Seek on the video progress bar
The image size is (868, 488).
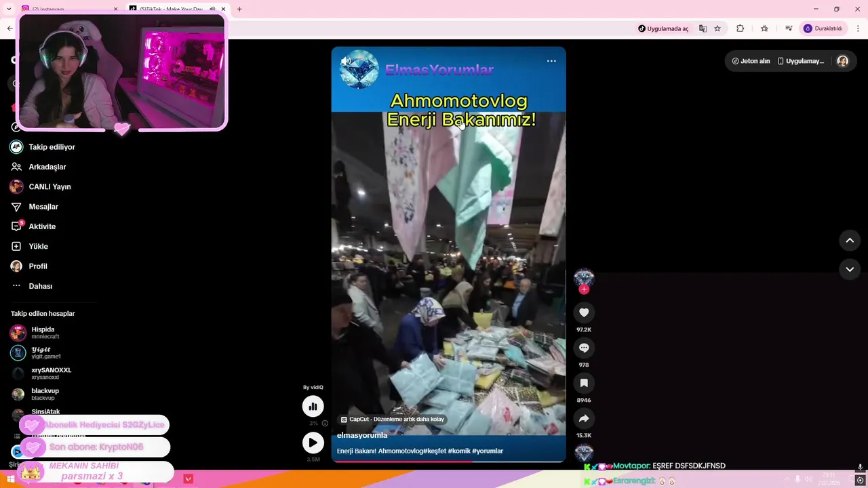coord(448,462)
